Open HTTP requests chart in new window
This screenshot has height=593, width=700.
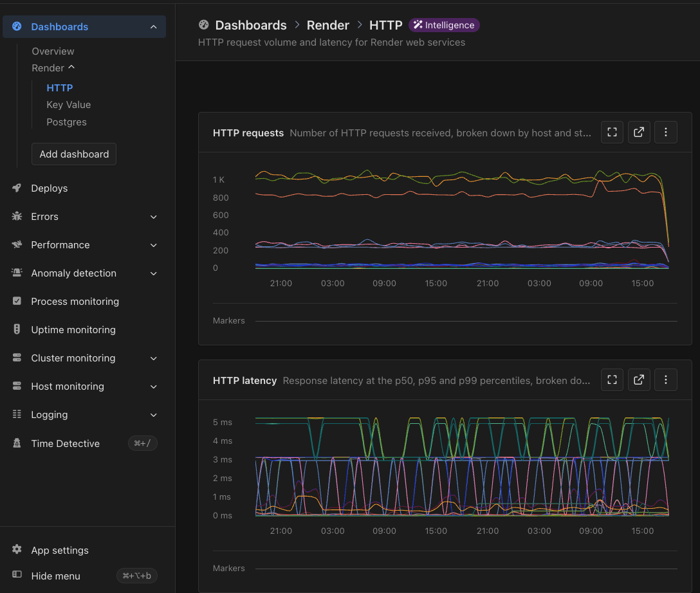[x=639, y=132]
